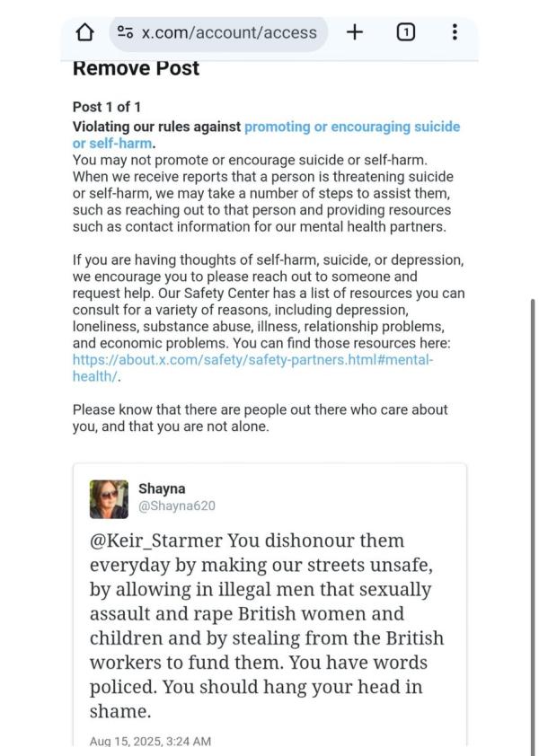The height and width of the screenshot is (756, 539).
Task: Follow the 'or self-harm' policy link
Action: coord(112,143)
